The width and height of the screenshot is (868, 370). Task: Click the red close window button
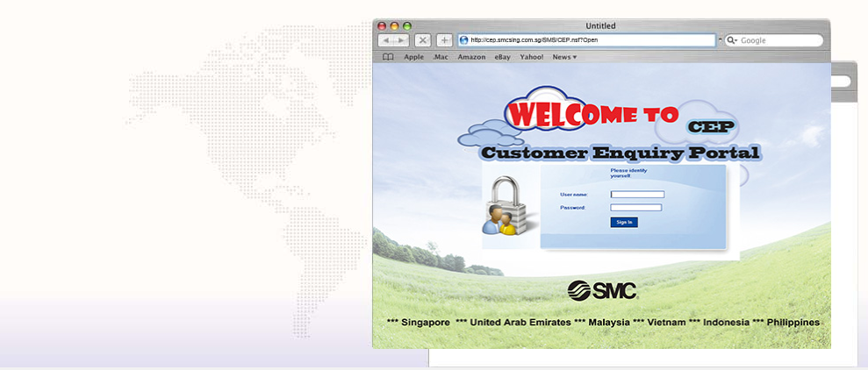[x=382, y=26]
